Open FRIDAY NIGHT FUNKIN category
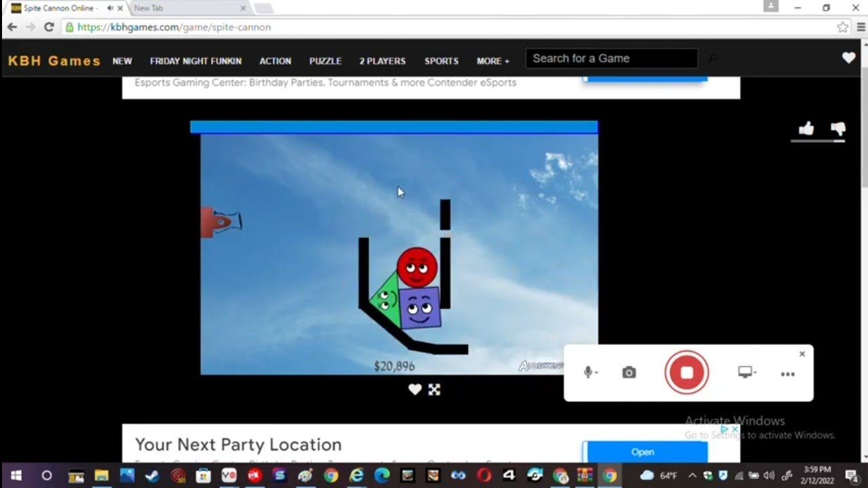Image resolution: width=868 pixels, height=488 pixels. coord(195,61)
